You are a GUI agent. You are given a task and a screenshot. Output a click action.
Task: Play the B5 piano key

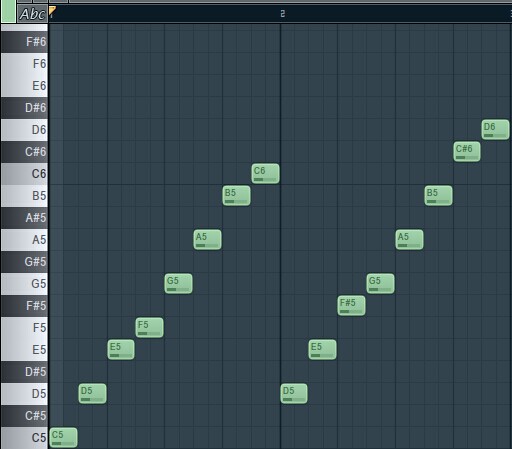24,196
